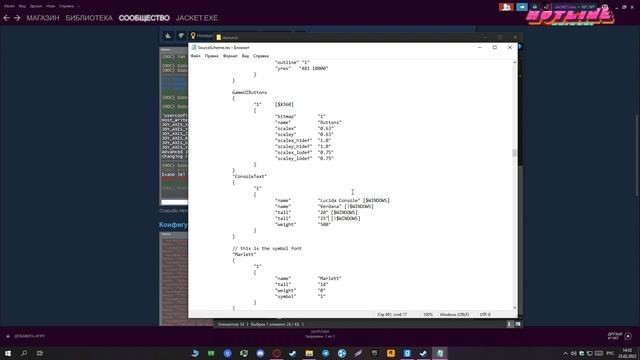The image size is (640, 360).
Task: Open Notepad's Правка menu
Action: tap(211, 56)
